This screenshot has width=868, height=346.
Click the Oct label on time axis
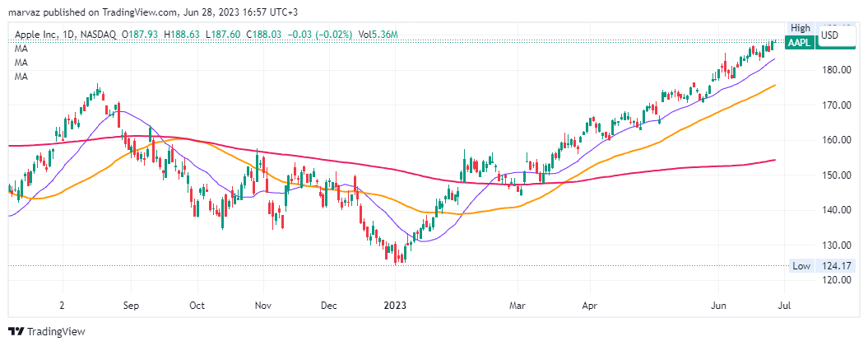197,306
